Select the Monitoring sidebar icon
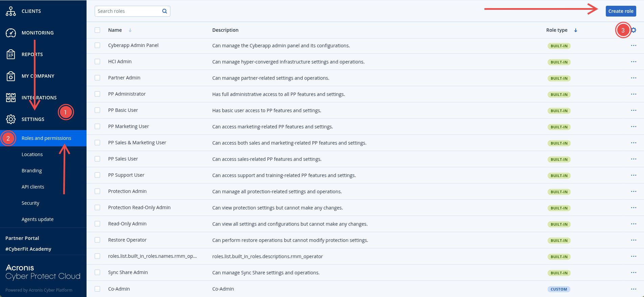The height and width of the screenshot is (297, 644). click(11, 32)
